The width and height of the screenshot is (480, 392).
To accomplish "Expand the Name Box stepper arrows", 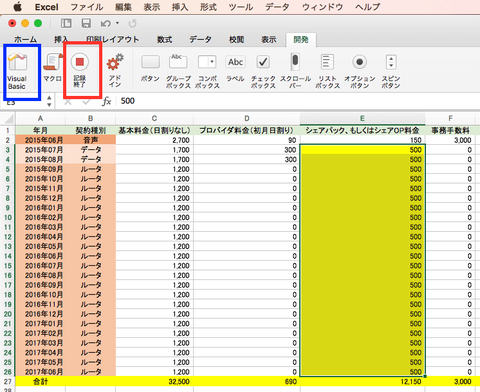I will [x=49, y=101].
